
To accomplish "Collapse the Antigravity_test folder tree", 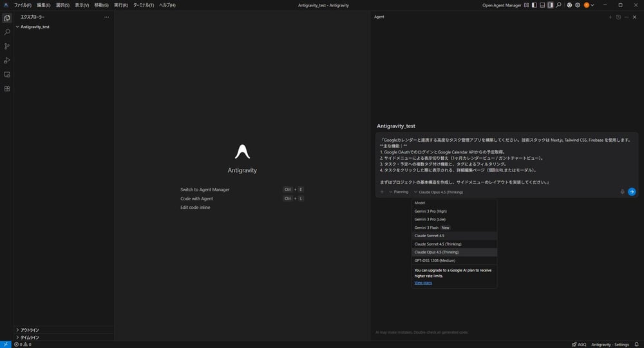I will (17, 27).
